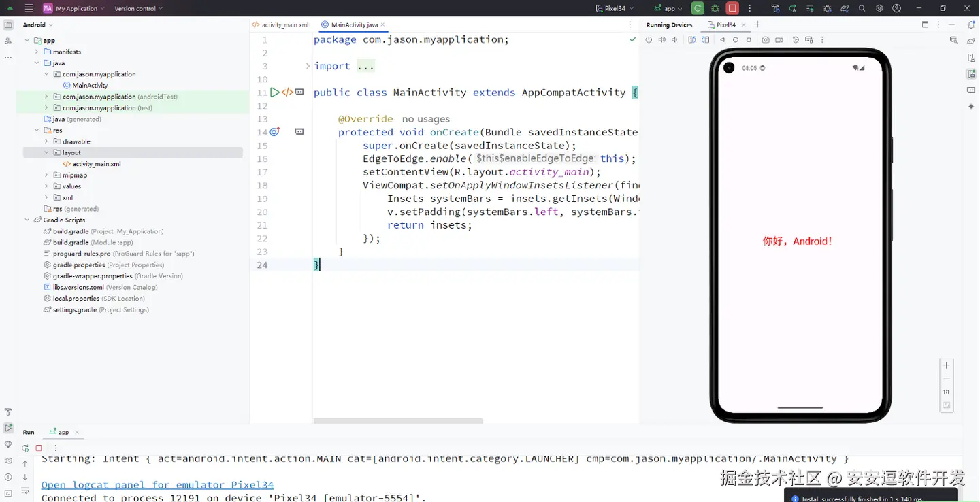
Task: Click the emulator Volume Down icon
Action: 674,40
